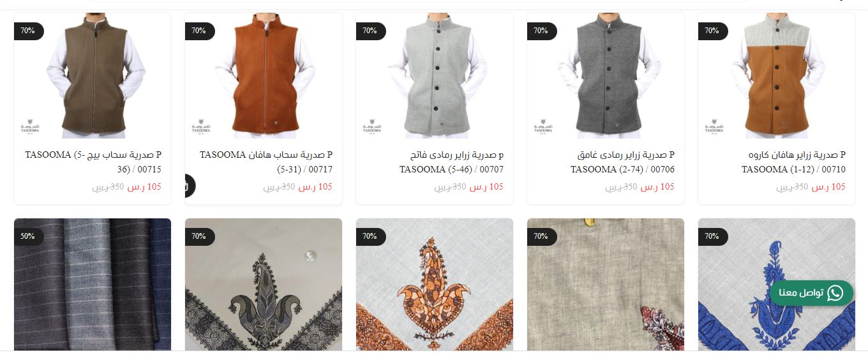Click the partially hidden black cart icon
Viewport: 868px width, 355px height.
[190, 186]
